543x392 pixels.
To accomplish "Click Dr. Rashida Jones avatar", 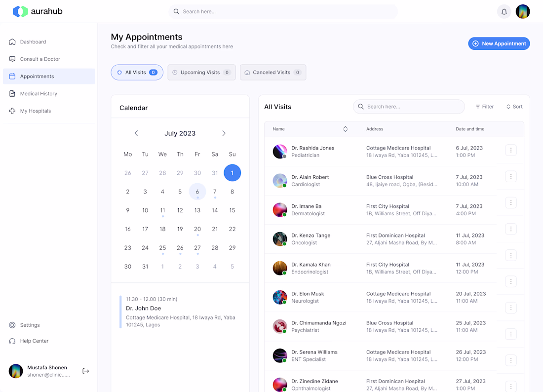I will click(280, 152).
